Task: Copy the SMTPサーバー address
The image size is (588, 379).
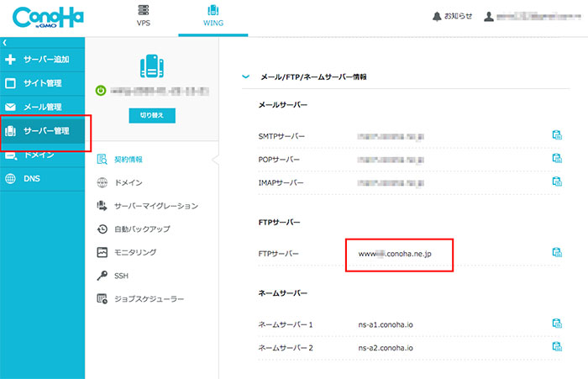Action: click(x=557, y=135)
